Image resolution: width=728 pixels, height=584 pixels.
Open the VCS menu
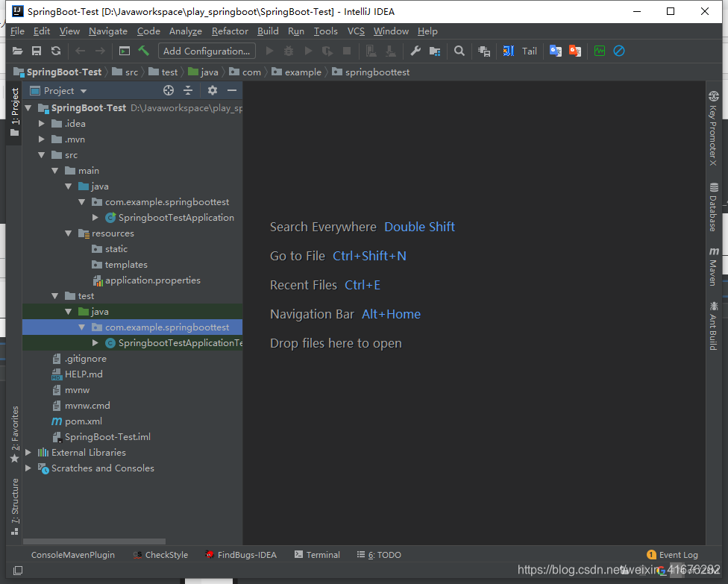[356, 31]
